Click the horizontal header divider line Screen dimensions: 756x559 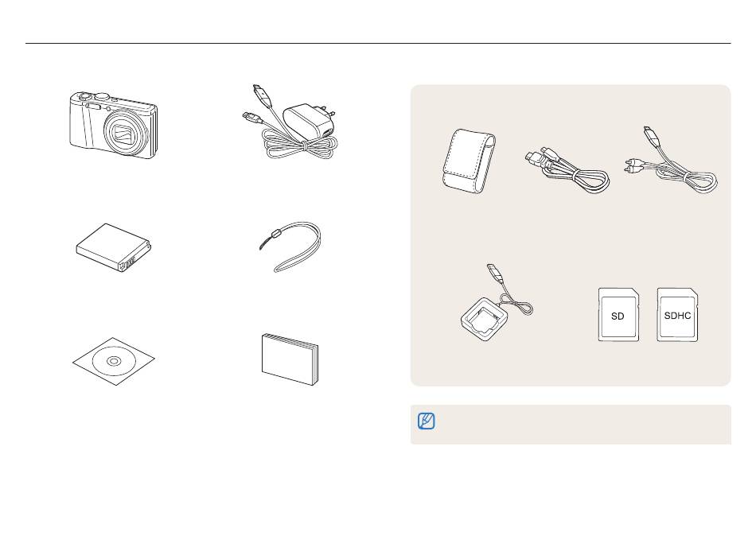point(378,44)
